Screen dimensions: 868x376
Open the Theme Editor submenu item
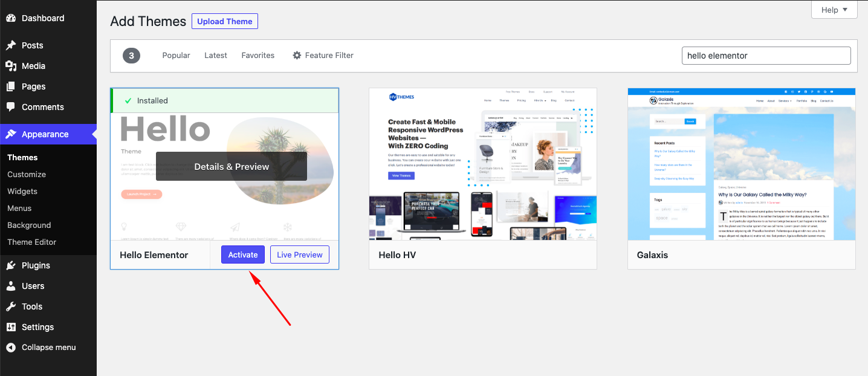point(32,242)
